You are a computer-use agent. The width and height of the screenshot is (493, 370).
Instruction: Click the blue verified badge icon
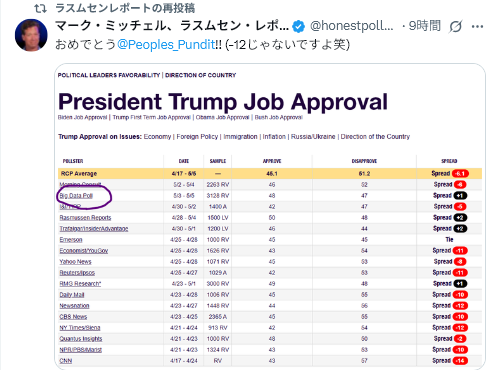[298, 27]
